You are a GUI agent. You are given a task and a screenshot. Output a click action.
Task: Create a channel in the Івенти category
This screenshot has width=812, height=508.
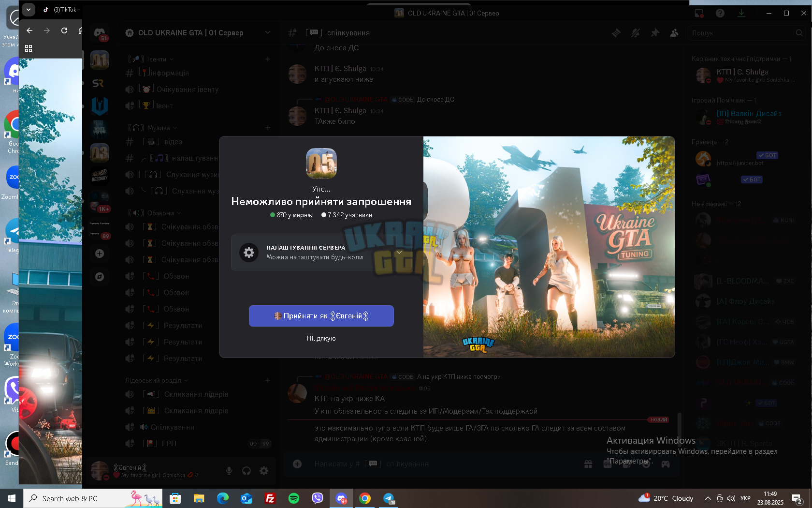coord(268,59)
